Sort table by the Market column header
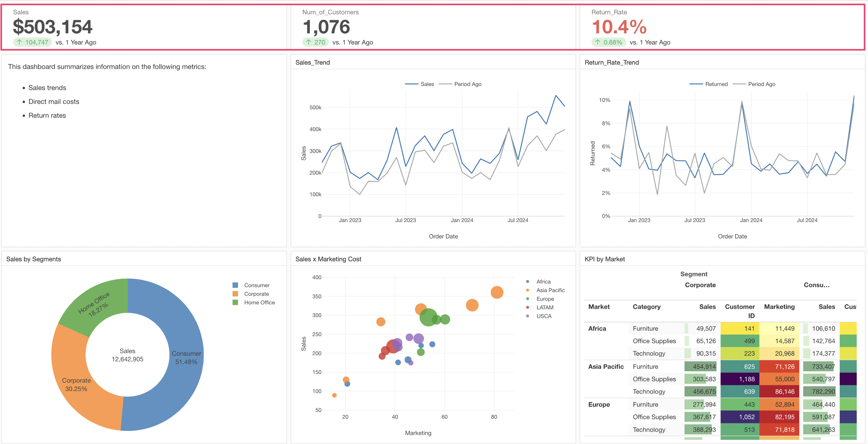The width and height of the screenshot is (868, 444). coord(599,307)
